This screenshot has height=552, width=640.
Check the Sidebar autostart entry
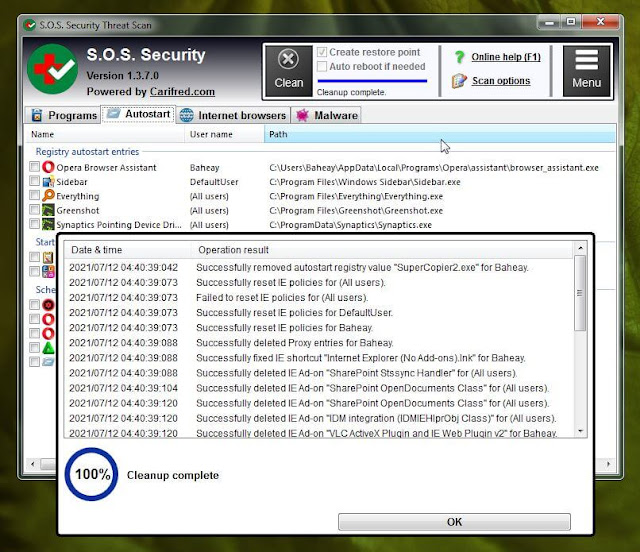tap(35, 181)
